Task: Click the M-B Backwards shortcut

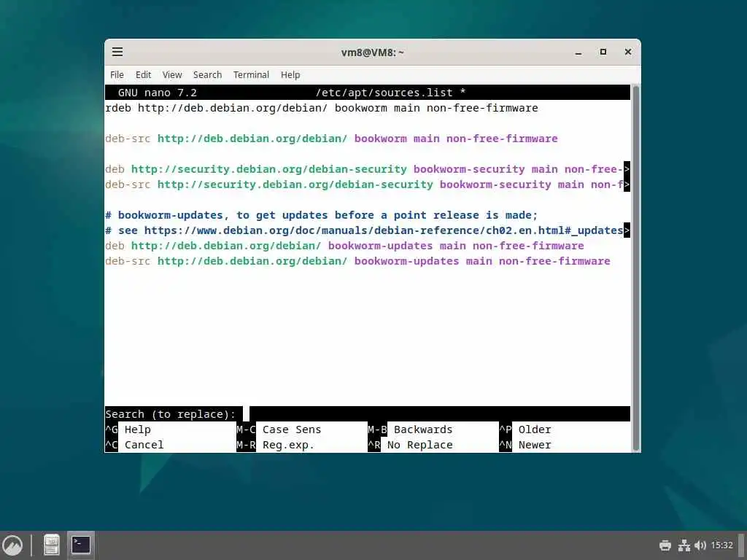Action: coord(410,429)
